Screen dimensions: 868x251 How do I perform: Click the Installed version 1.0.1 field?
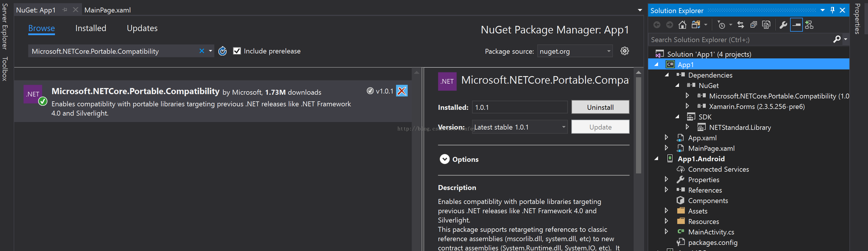520,107
